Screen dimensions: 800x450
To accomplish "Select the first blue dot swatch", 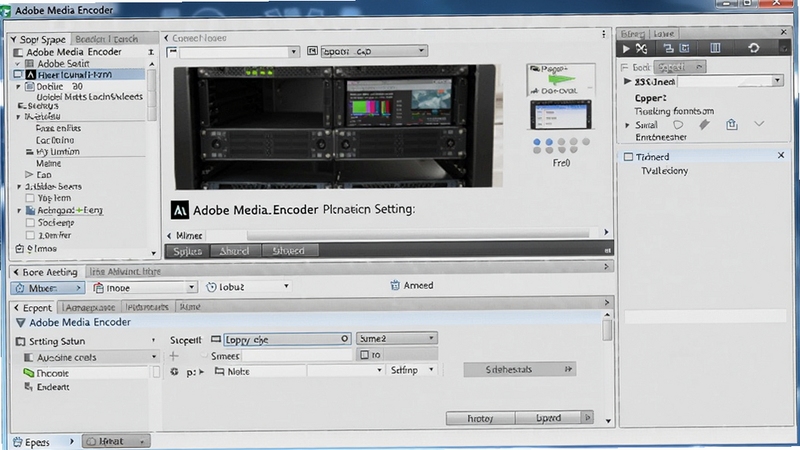I will [536, 142].
